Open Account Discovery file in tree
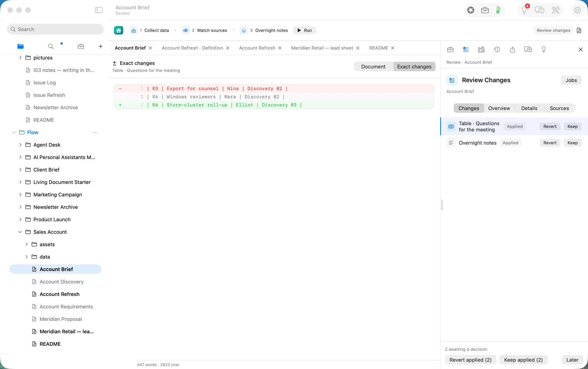The height and width of the screenshot is (369, 588). click(61, 282)
